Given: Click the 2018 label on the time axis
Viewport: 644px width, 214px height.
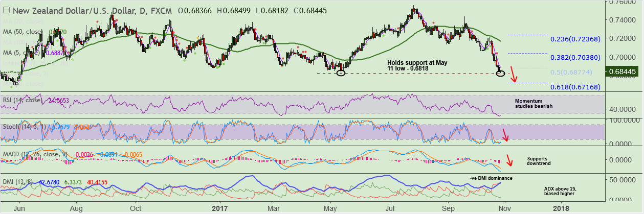Looking at the screenshot, I should [561, 208].
